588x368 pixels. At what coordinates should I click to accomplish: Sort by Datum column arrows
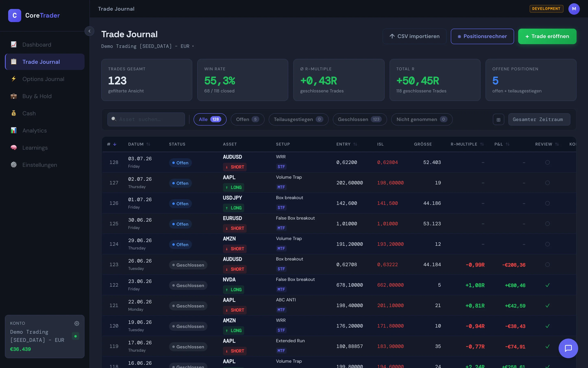pos(148,144)
